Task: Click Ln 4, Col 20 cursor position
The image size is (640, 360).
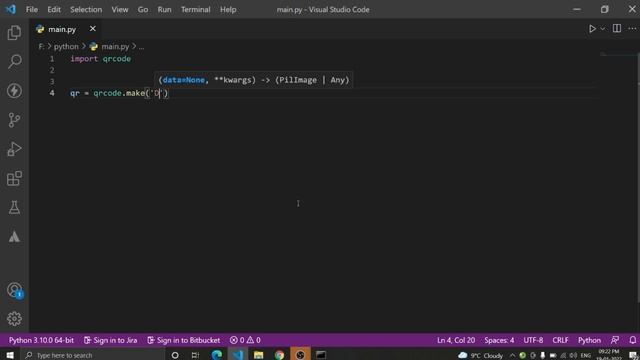Action: click(456, 340)
